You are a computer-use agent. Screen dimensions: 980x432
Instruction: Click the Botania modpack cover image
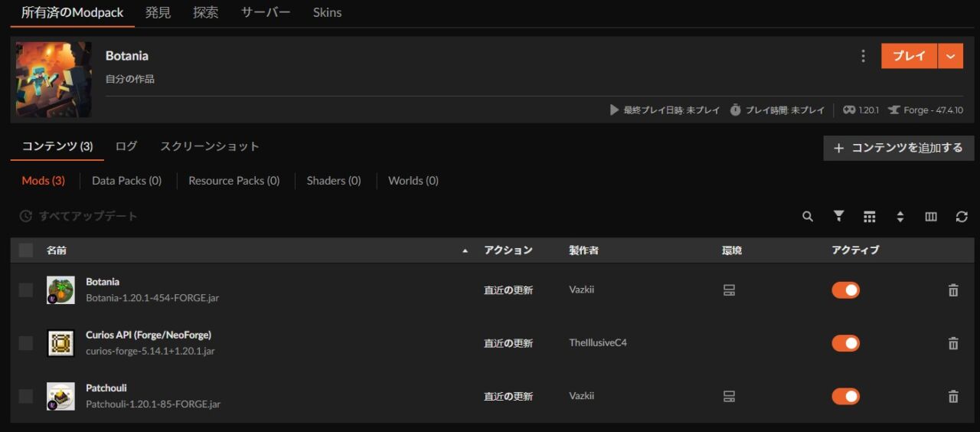(x=54, y=80)
